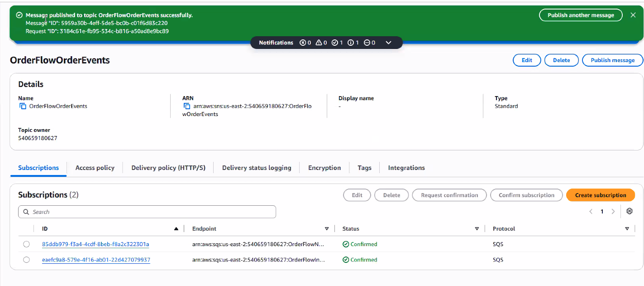Open subscription link eaefc9a8-579e-4f16-ab01-22d427079937
This screenshot has height=286, width=644.
click(x=96, y=260)
